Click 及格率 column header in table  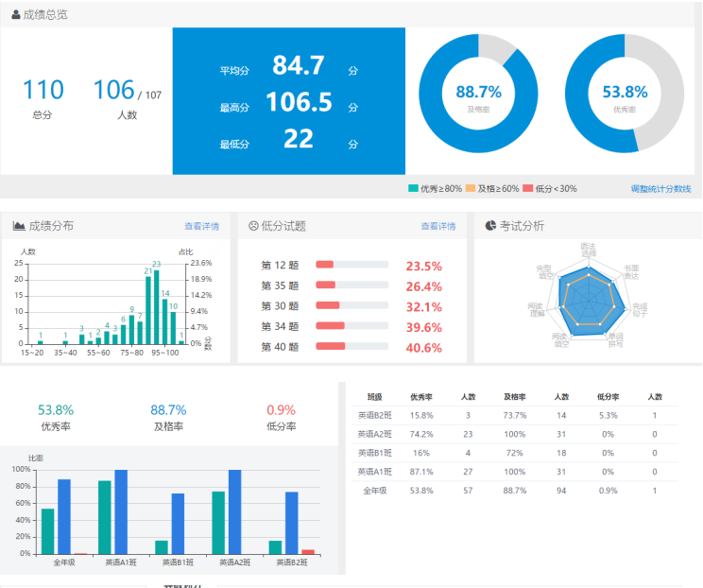515,397
